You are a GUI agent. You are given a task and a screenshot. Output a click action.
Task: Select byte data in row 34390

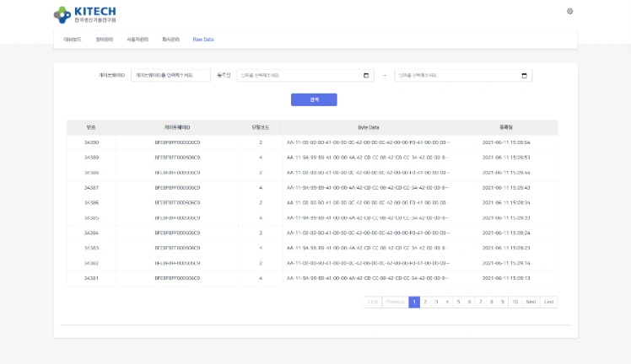click(x=368, y=142)
